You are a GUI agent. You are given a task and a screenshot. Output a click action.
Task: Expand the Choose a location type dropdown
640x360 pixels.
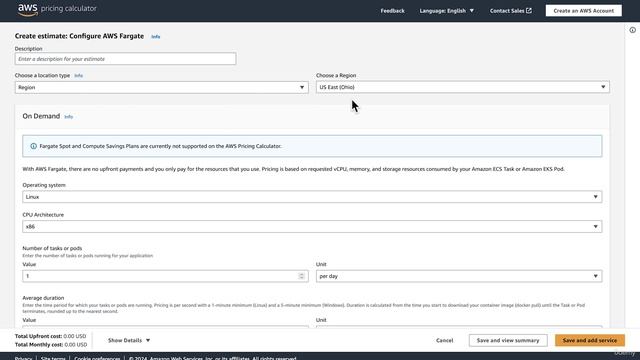tap(162, 87)
